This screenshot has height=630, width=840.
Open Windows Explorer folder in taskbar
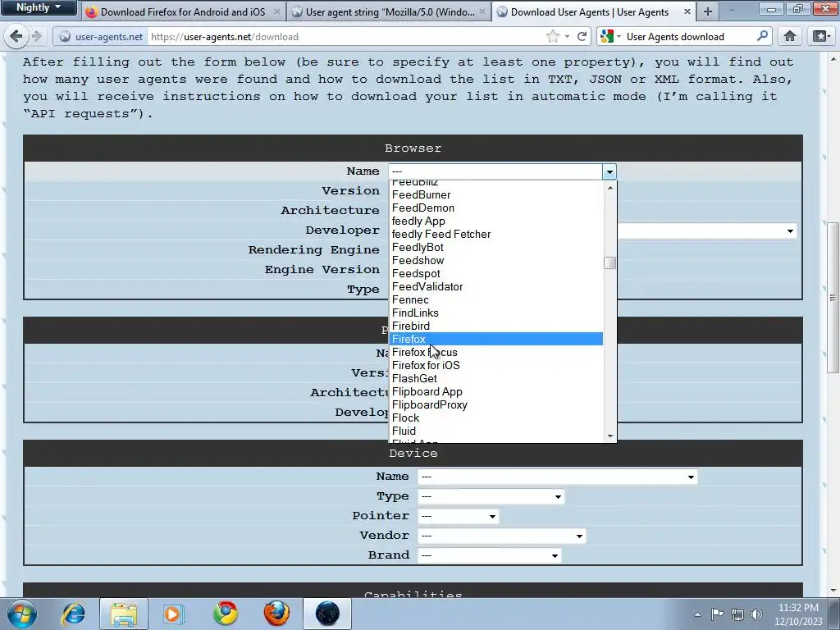[x=124, y=614]
